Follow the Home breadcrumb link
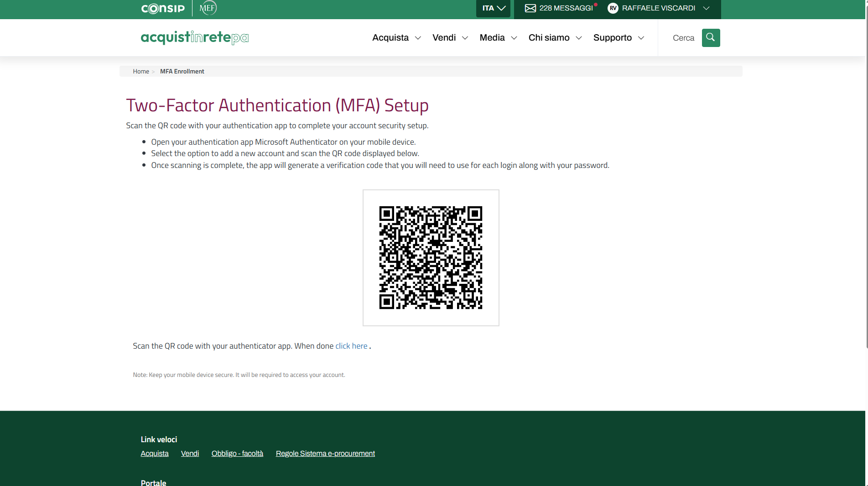 [x=141, y=71]
